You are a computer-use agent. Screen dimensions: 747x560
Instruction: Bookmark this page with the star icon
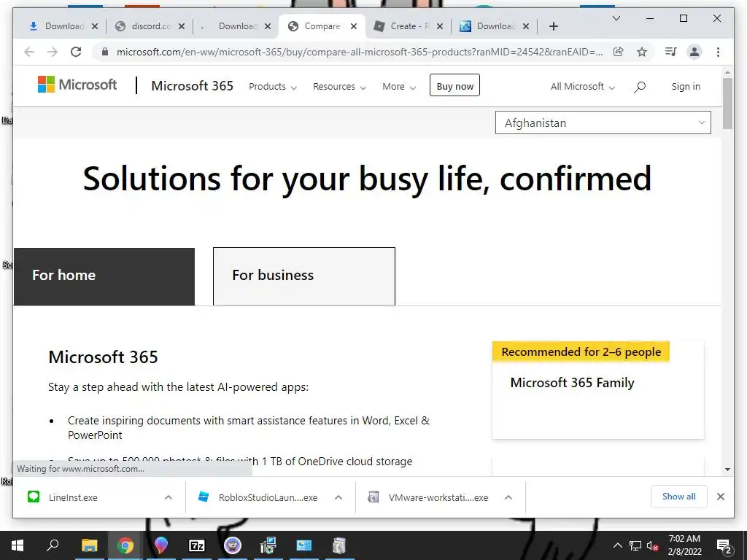(642, 52)
